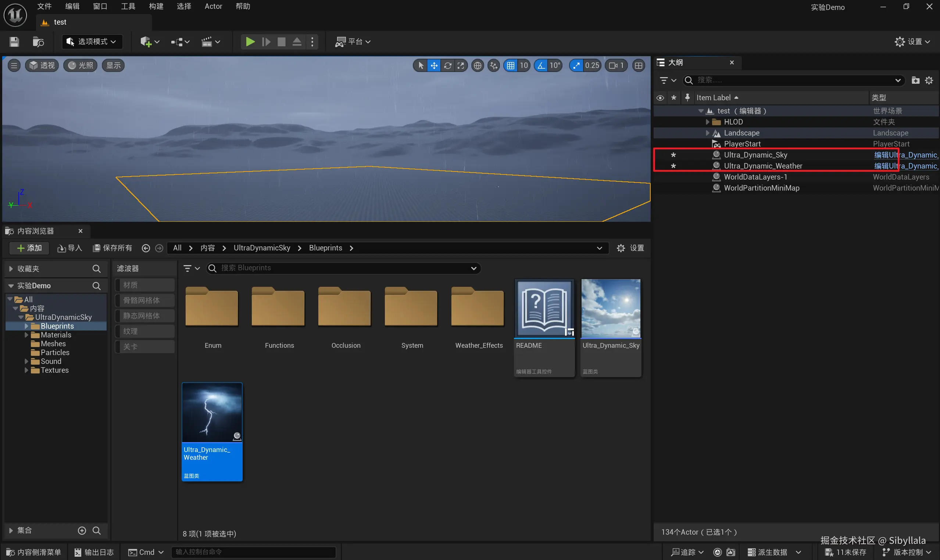Viewport: 940px width, 560px height.
Task: Expand the HLOD folder in the outliner
Action: coord(707,122)
